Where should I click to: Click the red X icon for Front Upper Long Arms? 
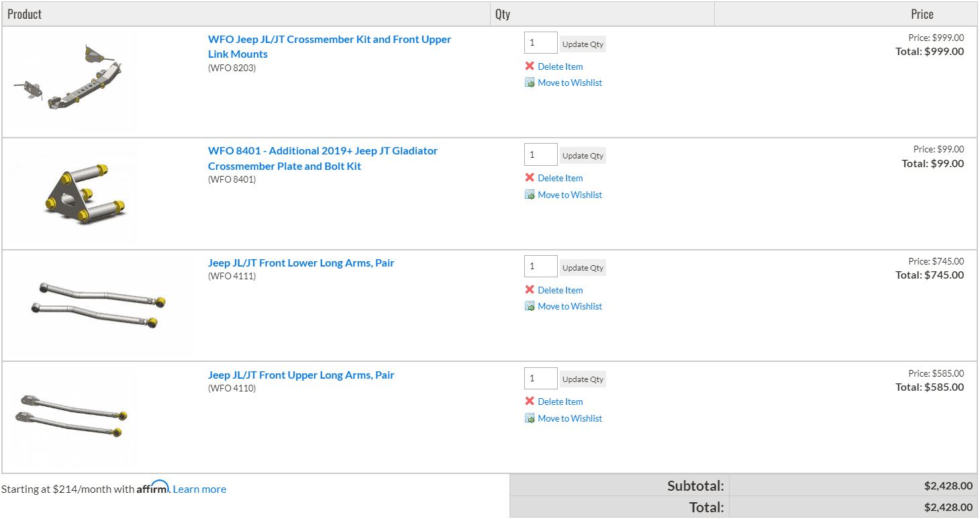(530, 401)
